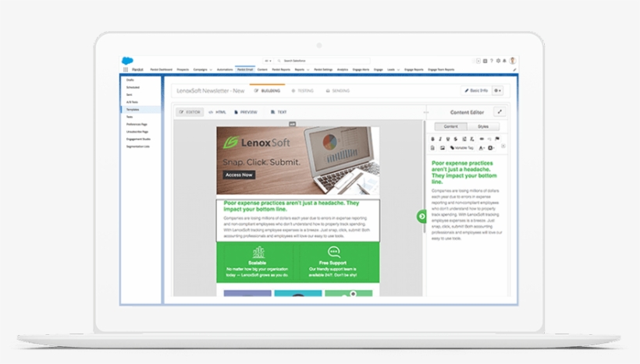640x364 pixels.
Task: Open the background color dropdown
Action: click(x=492, y=147)
